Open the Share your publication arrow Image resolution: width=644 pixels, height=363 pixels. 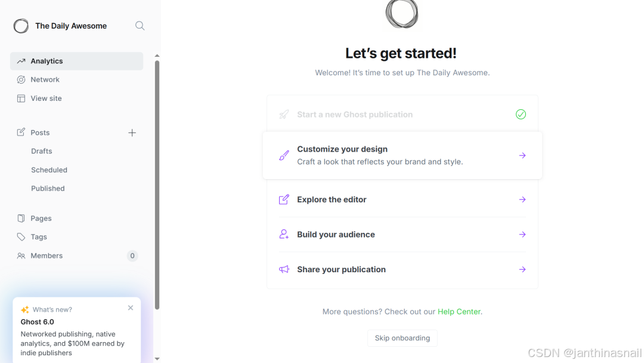522,269
